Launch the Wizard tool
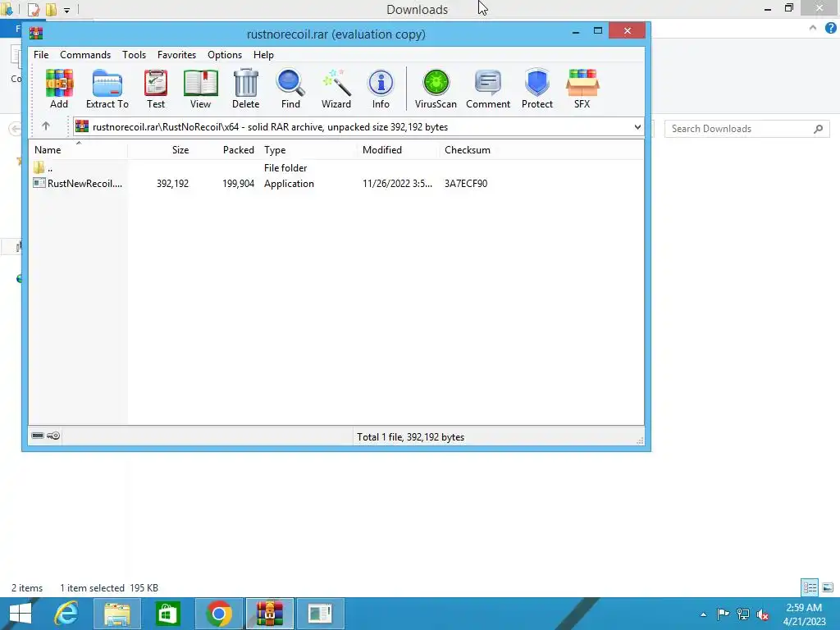 click(336, 89)
